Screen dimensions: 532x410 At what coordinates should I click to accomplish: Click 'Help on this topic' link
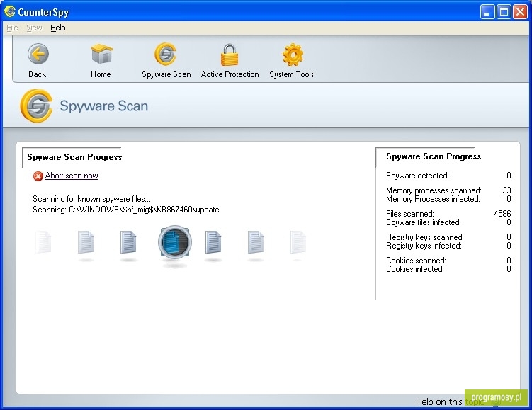(x=450, y=402)
